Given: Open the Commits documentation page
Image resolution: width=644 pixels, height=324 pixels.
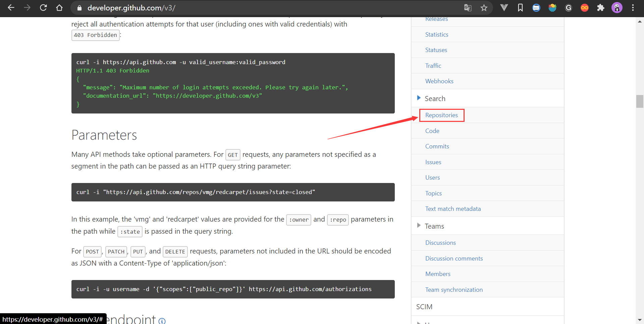Looking at the screenshot, I should pos(437,146).
